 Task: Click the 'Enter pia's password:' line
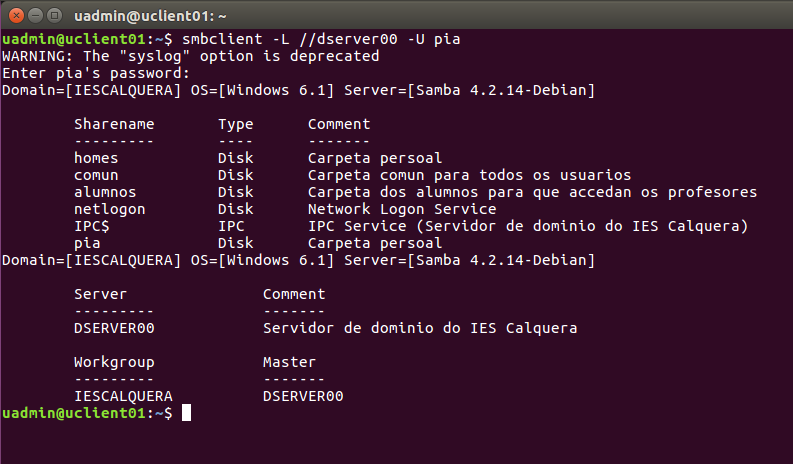point(96,73)
